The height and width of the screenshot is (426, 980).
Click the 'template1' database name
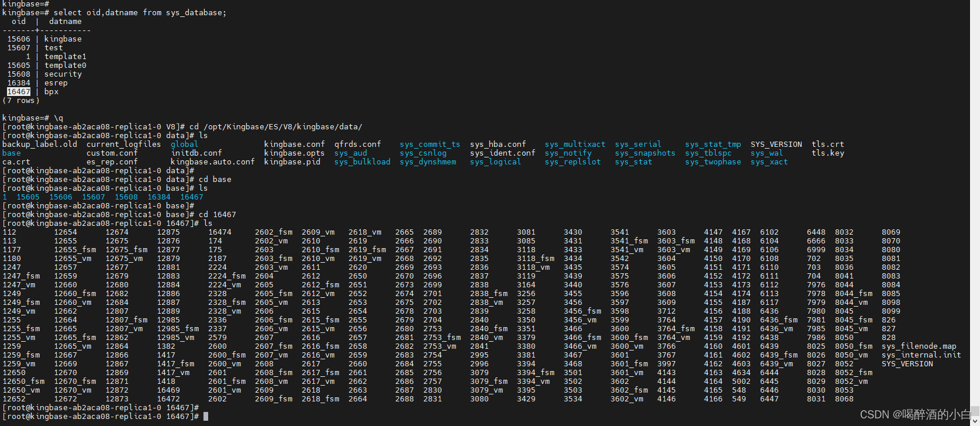(x=65, y=57)
